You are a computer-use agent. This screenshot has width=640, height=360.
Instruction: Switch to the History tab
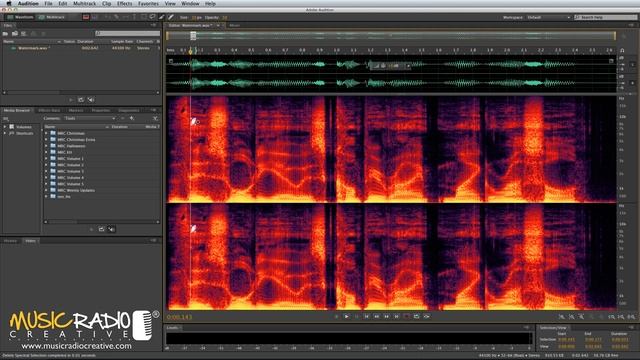pos(11,241)
